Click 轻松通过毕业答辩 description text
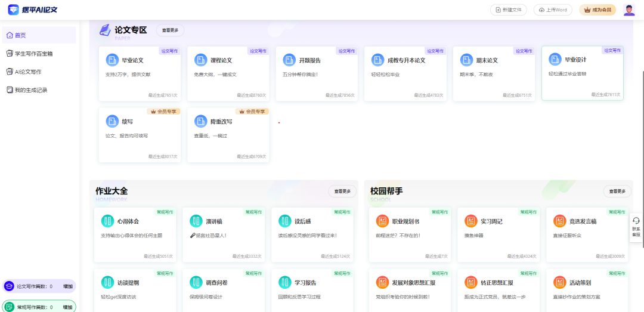The height and width of the screenshot is (312, 644). coord(568,74)
